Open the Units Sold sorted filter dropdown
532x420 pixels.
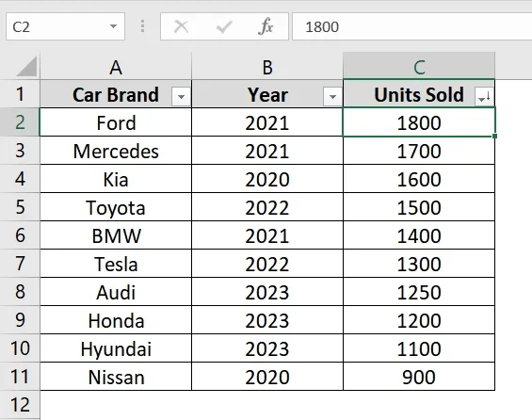pos(484,97)
